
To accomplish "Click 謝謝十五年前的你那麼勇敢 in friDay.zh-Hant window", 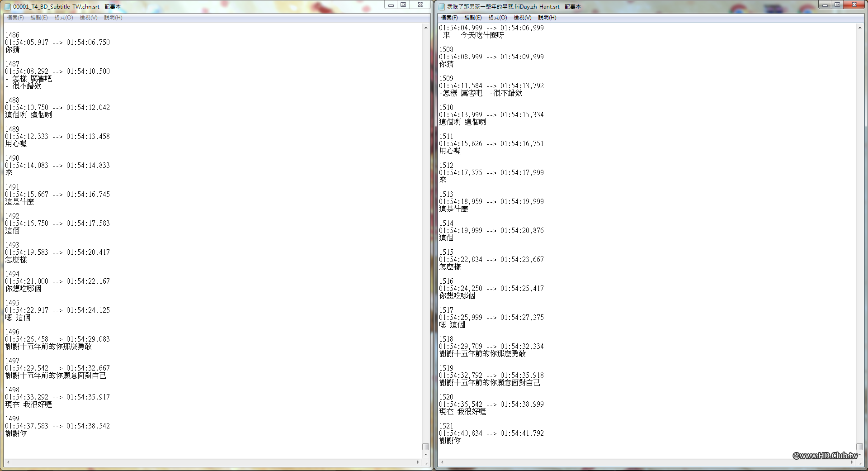I will click(x=482, y=353).
